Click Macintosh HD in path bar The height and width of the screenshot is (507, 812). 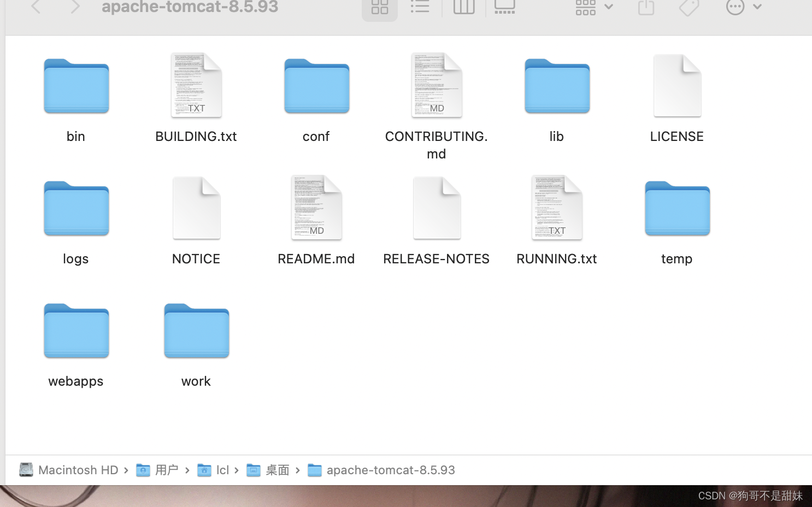(x=69, y=470)
